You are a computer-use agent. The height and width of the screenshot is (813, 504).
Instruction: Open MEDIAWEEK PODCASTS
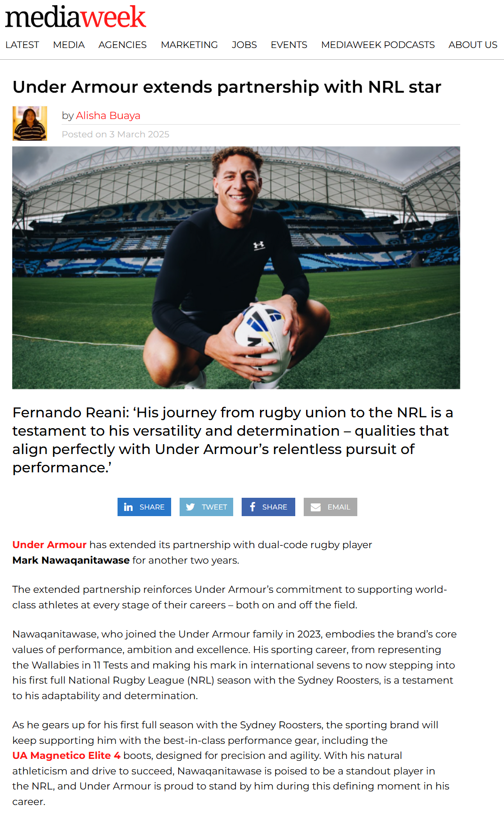[378, 45]
